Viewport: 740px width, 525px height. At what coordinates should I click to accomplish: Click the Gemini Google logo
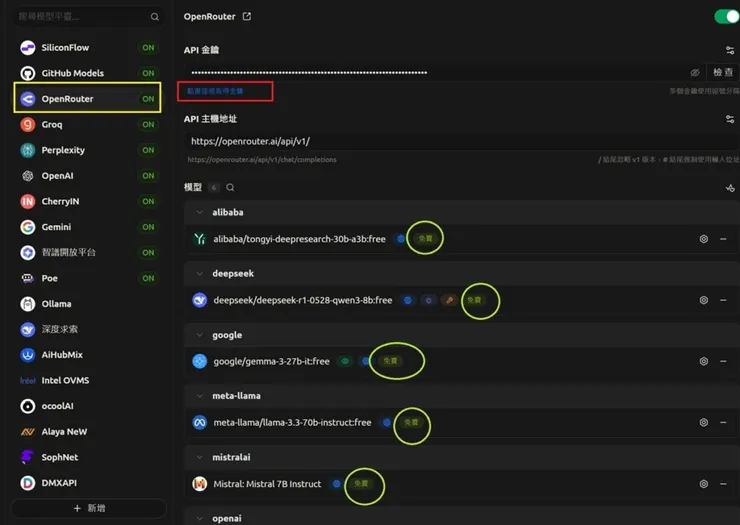(x=28, y=227)
